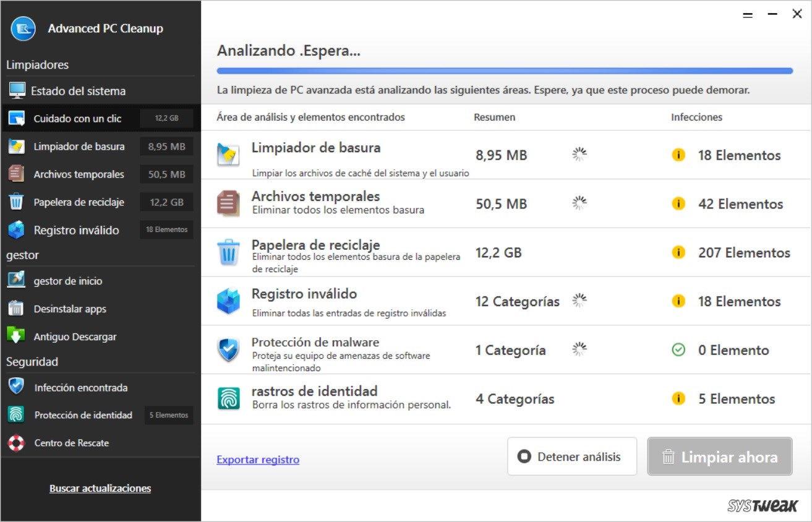Click the Protección de identidad fingerprint icon
Viewport: 812px width, 522px height.
[x=16, y=415]
